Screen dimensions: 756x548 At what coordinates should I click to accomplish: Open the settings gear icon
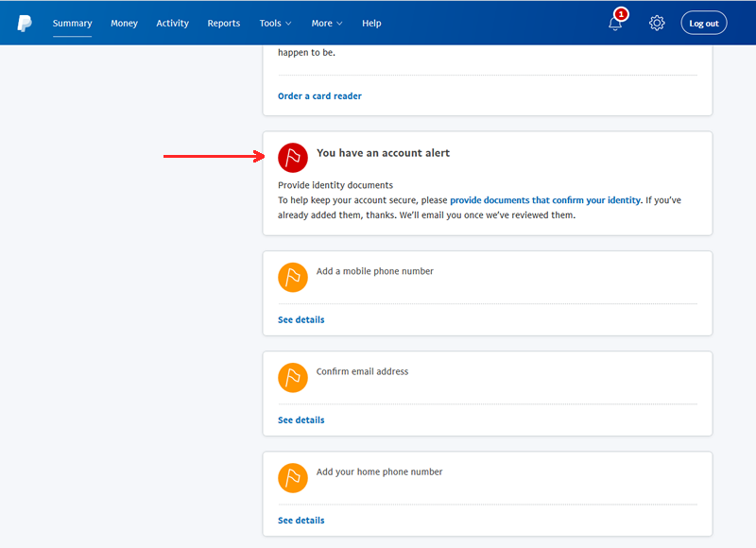point(657,23)
